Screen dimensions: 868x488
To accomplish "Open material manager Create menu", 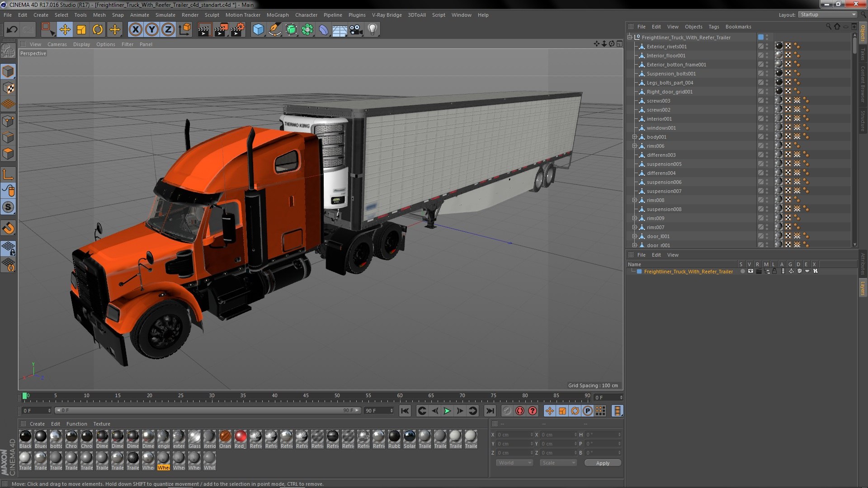I will [x=37, y=424].
